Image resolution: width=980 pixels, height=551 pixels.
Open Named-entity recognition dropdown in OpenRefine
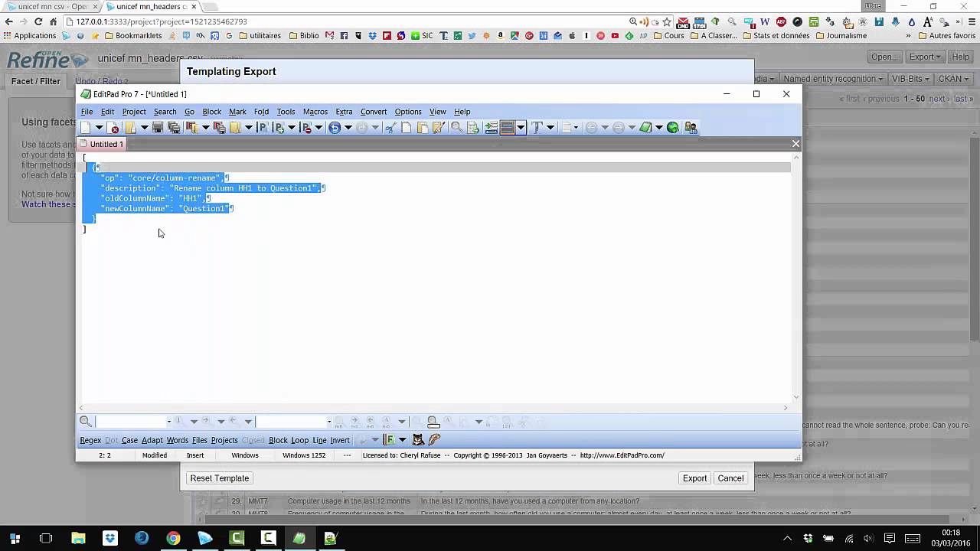tap(833, 79)
